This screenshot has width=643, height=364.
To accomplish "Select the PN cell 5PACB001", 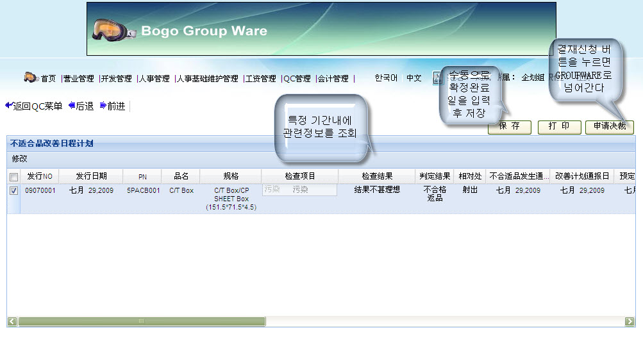I will (143, 190).
